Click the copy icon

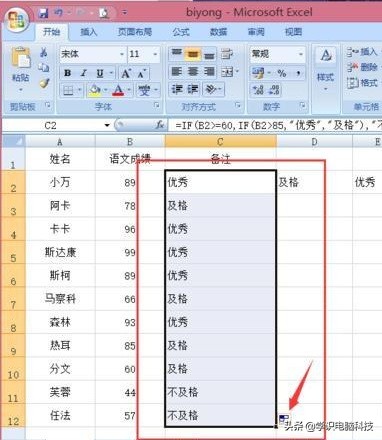44,67
